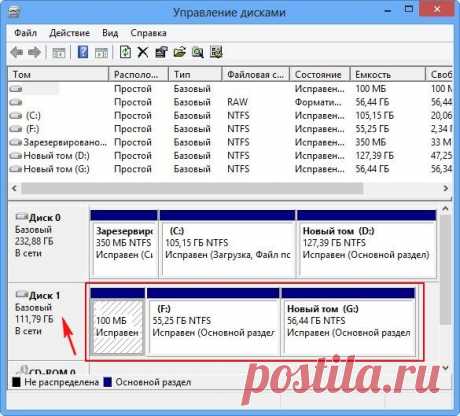This screenshot has height=416, width=460.
Task: Click the open folder toolbar icon
Action: point(179,52)
